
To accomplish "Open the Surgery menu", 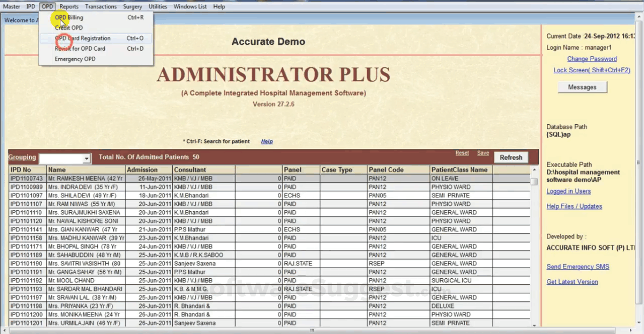I will 132,6.
